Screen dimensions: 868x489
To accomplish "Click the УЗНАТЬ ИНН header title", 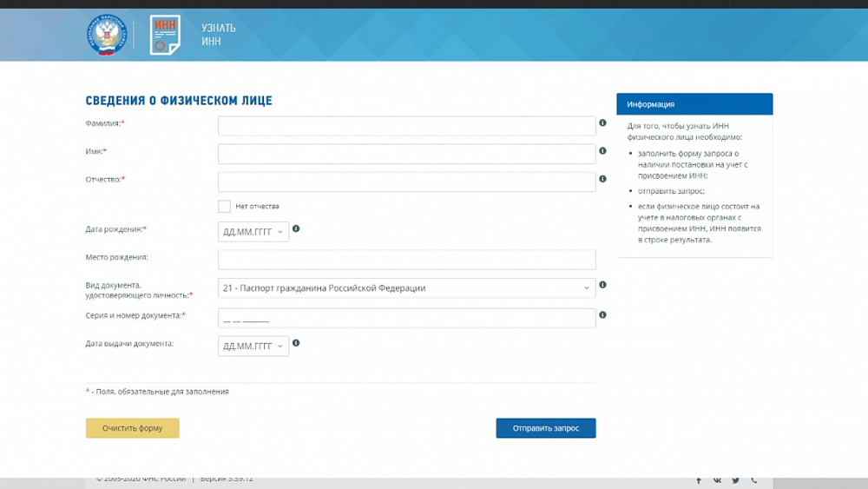I will (218, 35).
